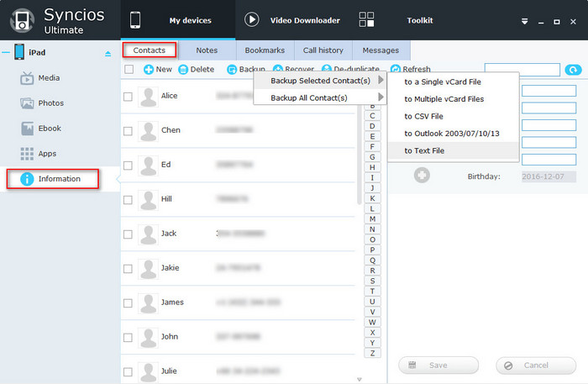Choose to a Single vCard File
The image size is (588, 384).
454,82
